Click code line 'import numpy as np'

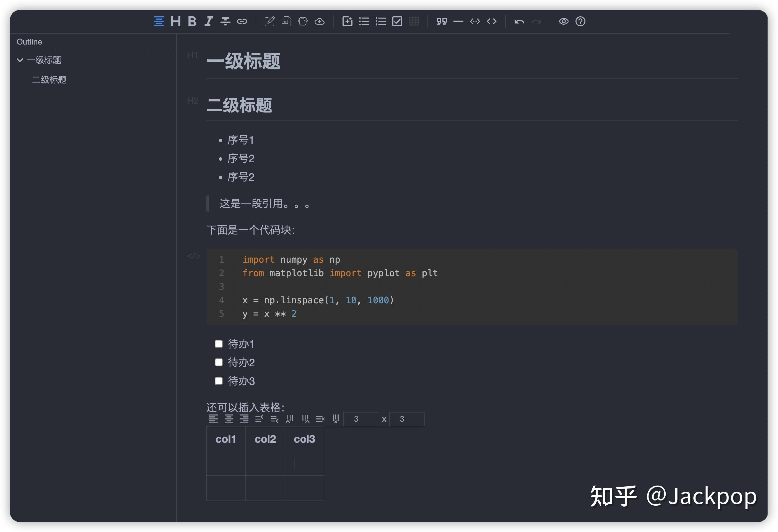[x=291, y=260]
